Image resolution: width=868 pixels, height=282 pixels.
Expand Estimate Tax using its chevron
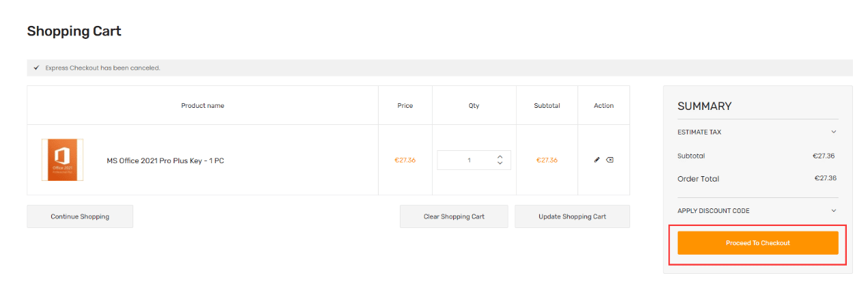point(833,132)
